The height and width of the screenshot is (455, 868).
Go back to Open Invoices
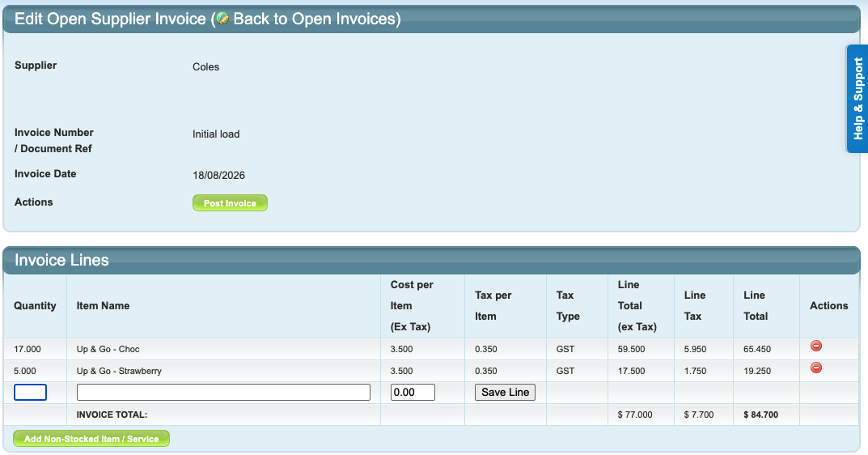coord(315,19)
